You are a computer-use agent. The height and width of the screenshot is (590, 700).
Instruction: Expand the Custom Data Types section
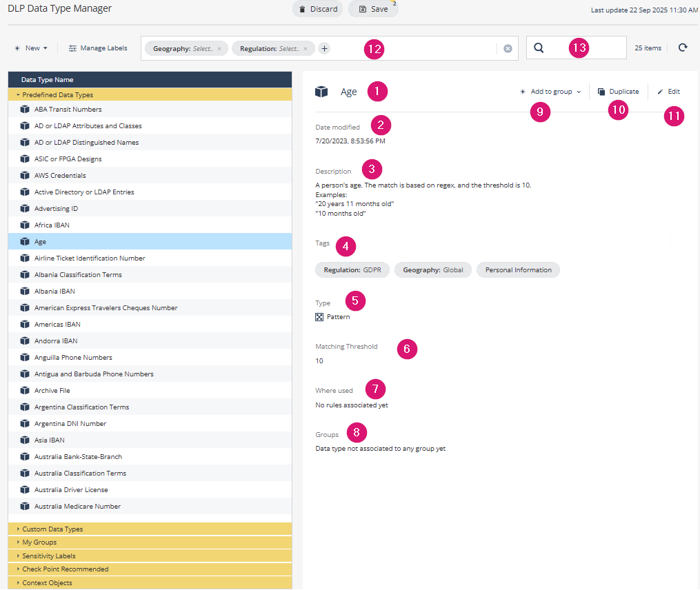(52, 529)
